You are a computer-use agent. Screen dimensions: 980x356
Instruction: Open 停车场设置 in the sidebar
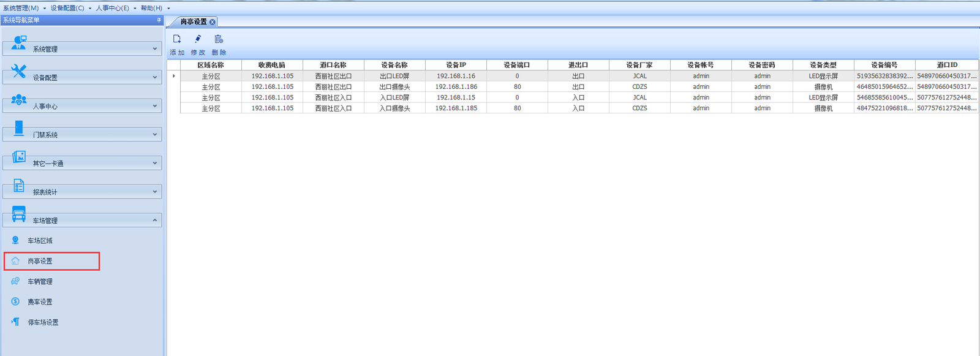43,322
